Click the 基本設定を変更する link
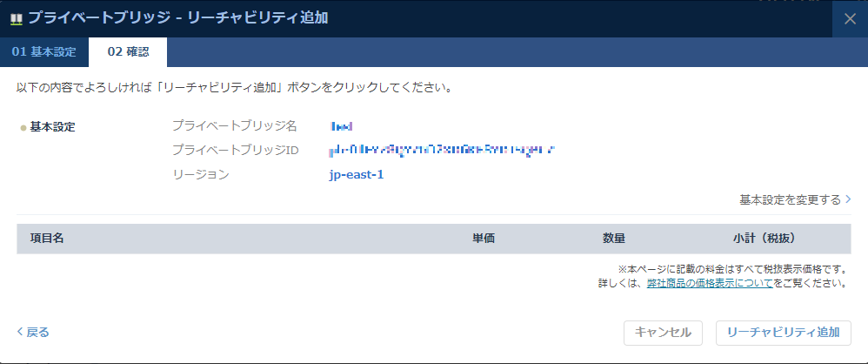 (790, 199)
